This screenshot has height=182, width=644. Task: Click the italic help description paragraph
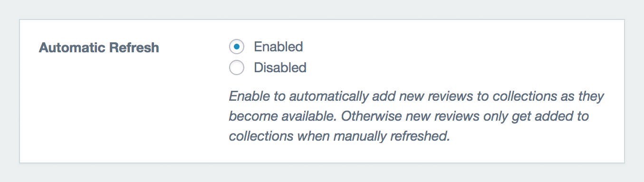point(416,116)
